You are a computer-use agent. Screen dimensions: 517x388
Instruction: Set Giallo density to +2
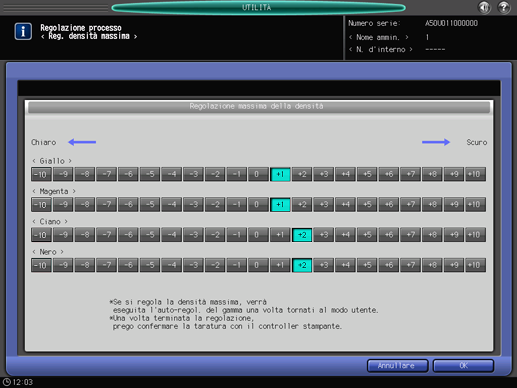coord(302,174)
